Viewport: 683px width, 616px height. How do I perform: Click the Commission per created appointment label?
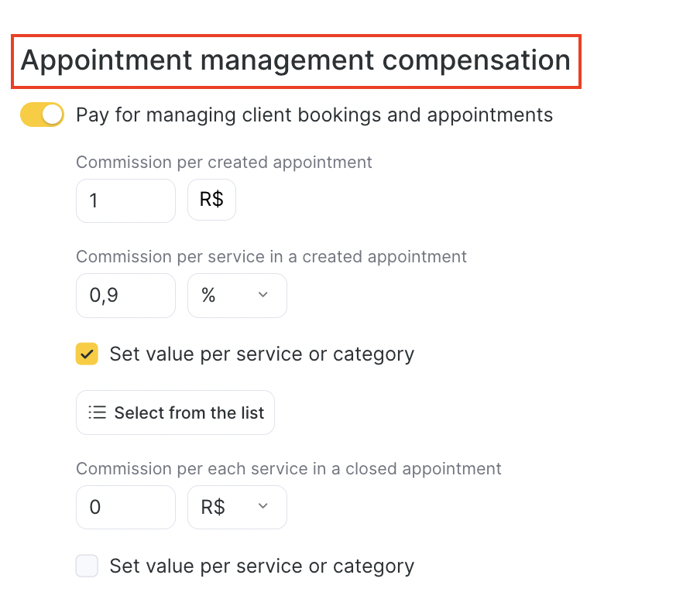(224, 163)
